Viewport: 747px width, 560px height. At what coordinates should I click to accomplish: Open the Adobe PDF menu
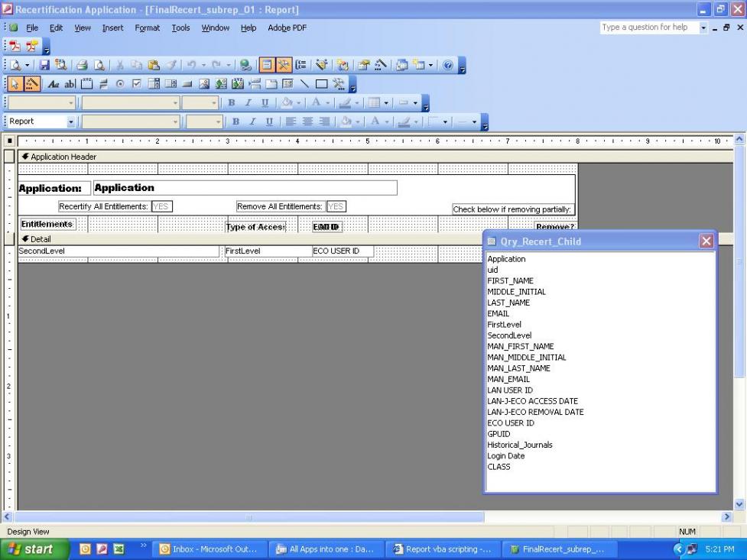tap(287, 28)
